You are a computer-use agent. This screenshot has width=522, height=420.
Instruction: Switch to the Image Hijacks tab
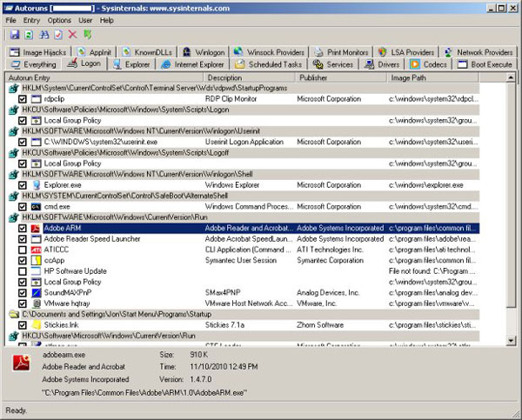pyautogui.click(x=38, y=52)
